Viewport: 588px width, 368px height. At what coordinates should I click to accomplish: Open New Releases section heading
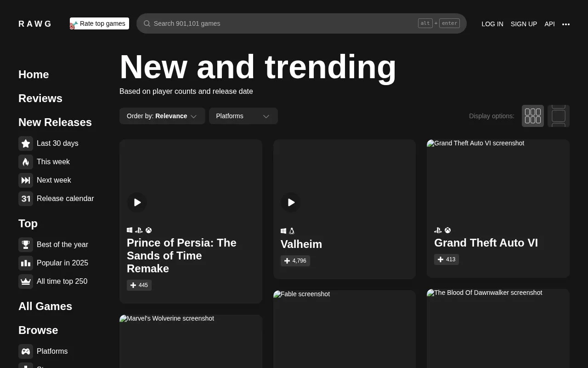[55, 122]
